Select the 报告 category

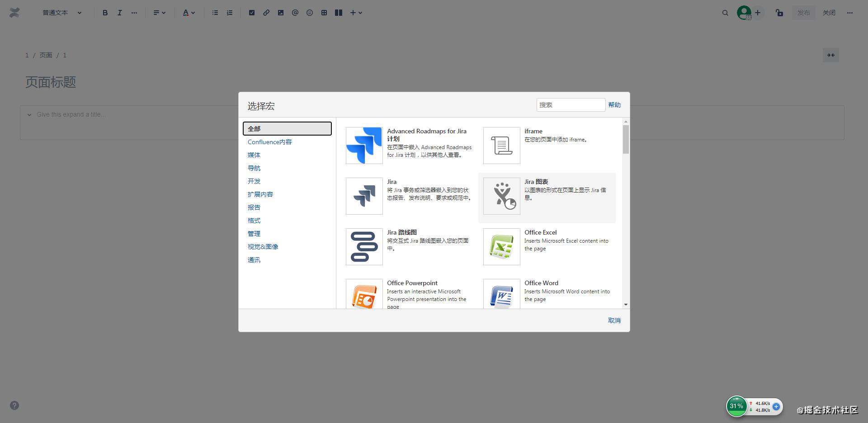click(x=254, y=207)
